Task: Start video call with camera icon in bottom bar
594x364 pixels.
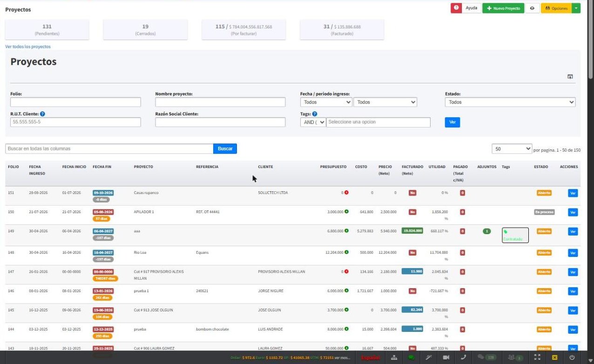Action: pos(446,357)
